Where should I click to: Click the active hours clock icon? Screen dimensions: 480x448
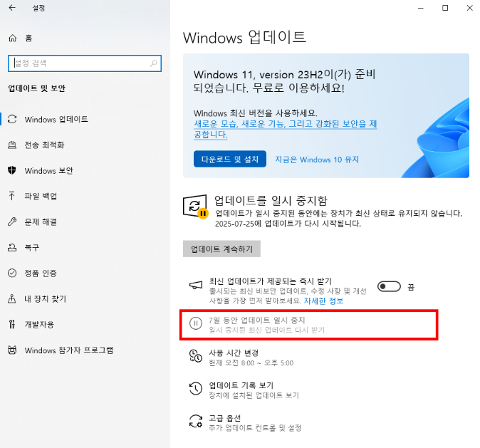(x=196, y=356)
